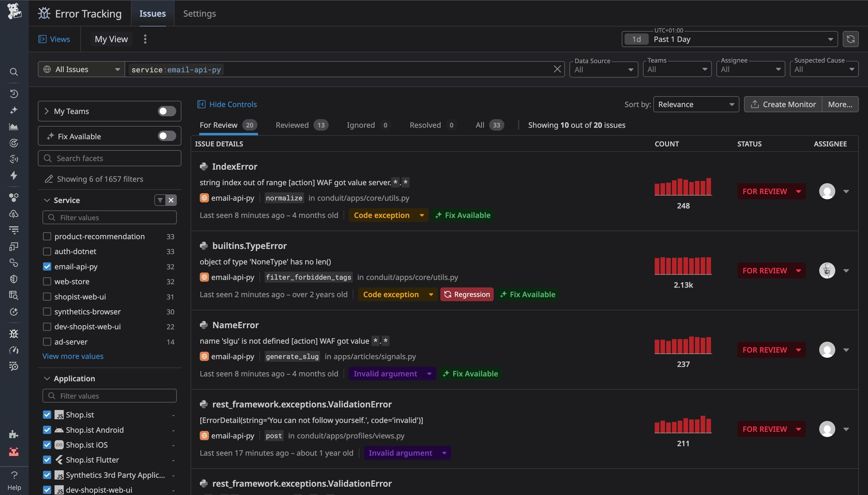Screen dimensions: 868x495
Task: Enable the My Teams toggle
Action: click(166, 111)
